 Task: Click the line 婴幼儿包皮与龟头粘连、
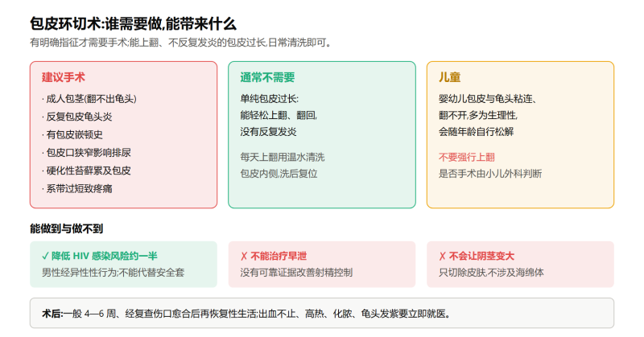coord(488,99)
